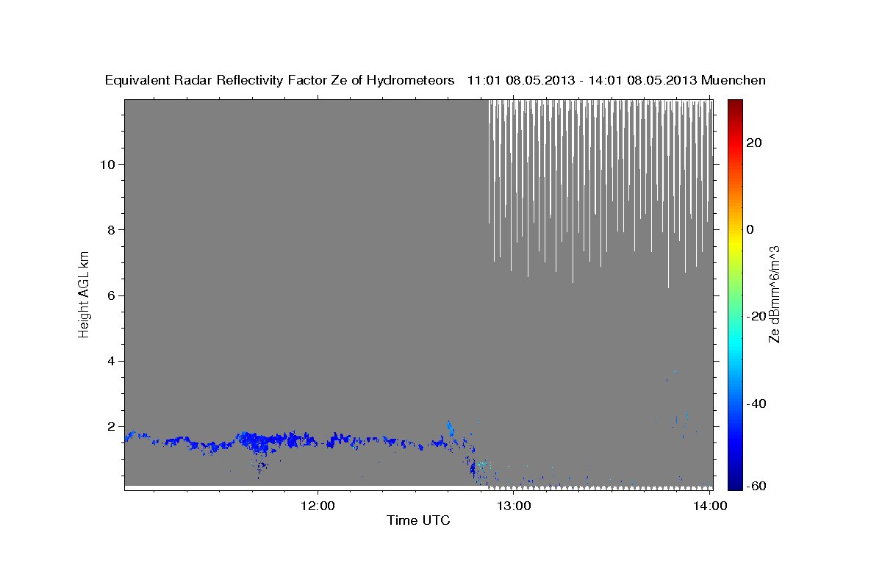The image size is (882, 588).
Task: Click the colorbar label 20
Action: click(754, 142)
